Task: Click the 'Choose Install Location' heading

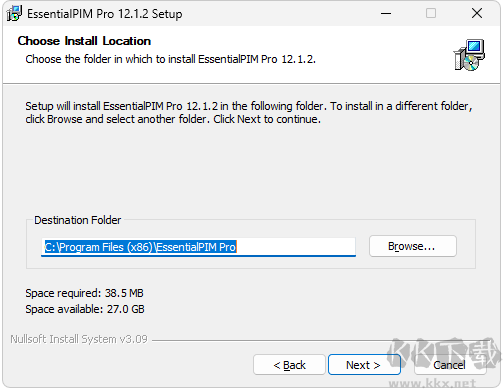Action: (x=84, y=41)
